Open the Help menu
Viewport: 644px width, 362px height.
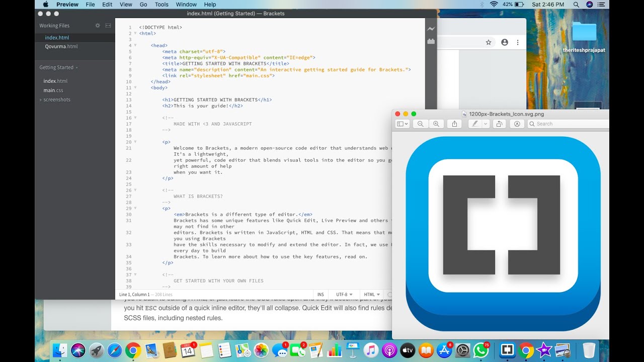pos(210,5)
